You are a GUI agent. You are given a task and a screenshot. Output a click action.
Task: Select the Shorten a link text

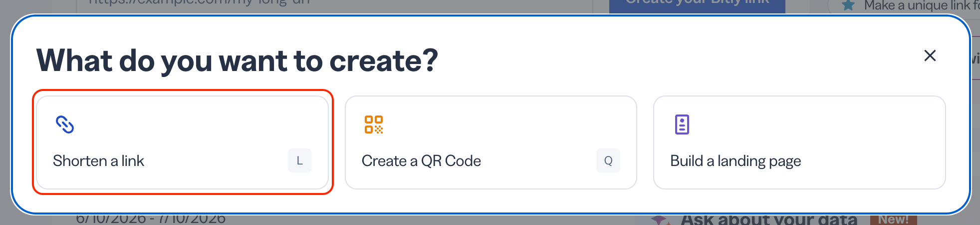click(x=98, y=161)
